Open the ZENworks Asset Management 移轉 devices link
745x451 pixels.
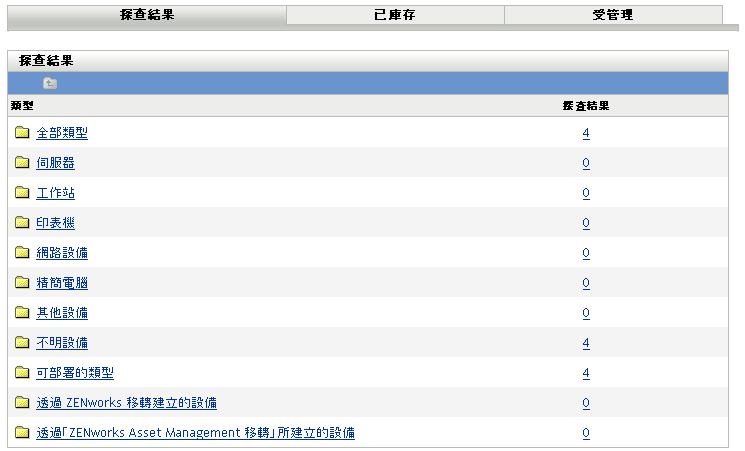[x=196, y=433]
